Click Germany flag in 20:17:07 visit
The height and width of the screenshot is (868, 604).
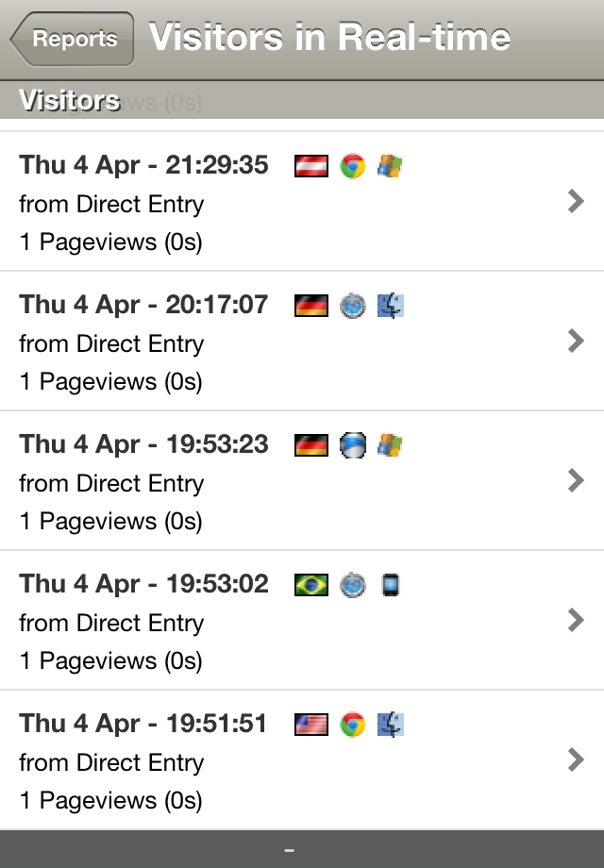click(311, 307)
